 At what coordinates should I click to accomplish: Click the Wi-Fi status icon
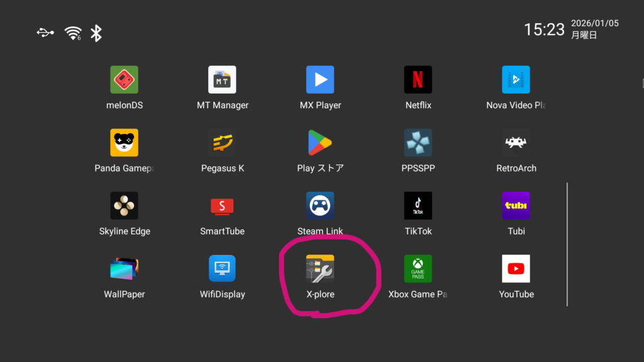pyautogui.click(x=73, y=33)
